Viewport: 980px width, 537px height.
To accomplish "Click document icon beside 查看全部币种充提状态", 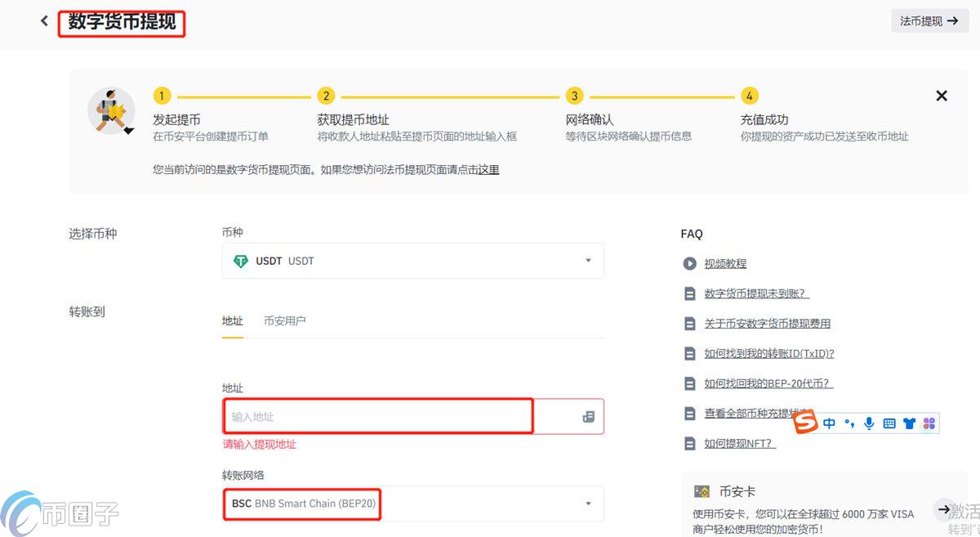I will pos(690,414).
